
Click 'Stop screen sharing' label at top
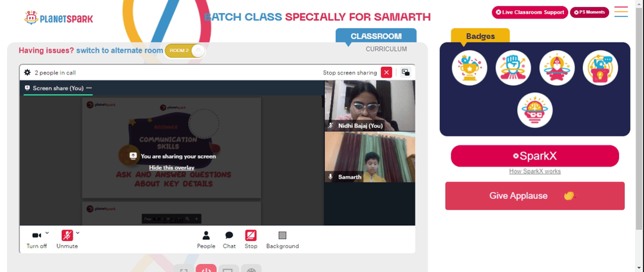[x=350, y=73]
